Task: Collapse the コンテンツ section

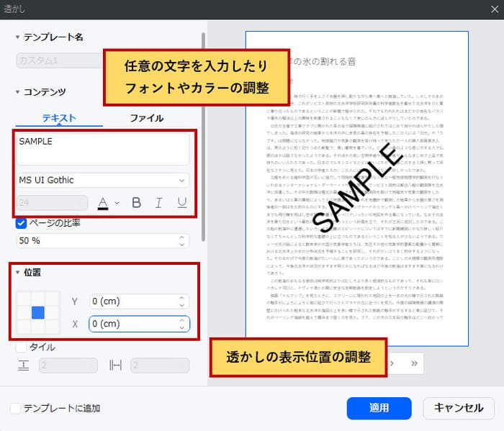Action: (18, 92)
